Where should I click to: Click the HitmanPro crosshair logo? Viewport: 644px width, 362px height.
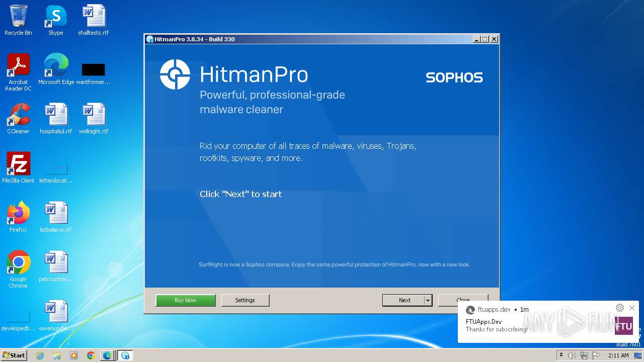pos(175,74)
